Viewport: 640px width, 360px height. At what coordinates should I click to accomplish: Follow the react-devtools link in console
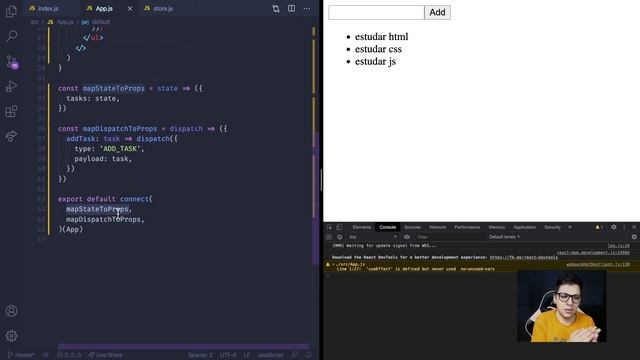(524, 258)
